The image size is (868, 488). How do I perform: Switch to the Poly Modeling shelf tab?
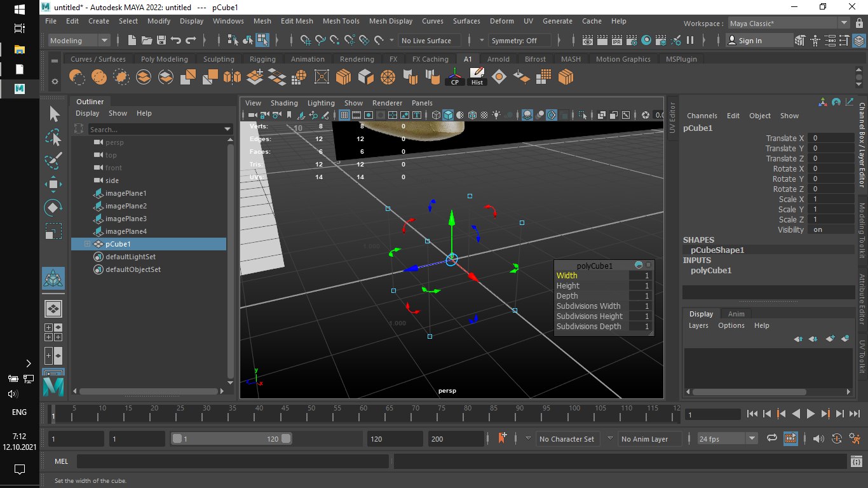point(165,59)
